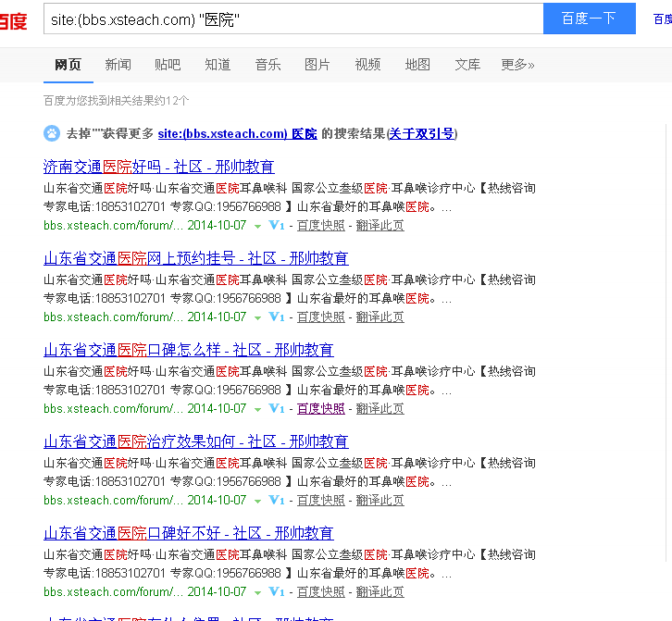The height and width of the screenshot is (621, 672).
Task: Expand the dropdown arrow under 口碑怎么样 result
Action: (257, 410)
